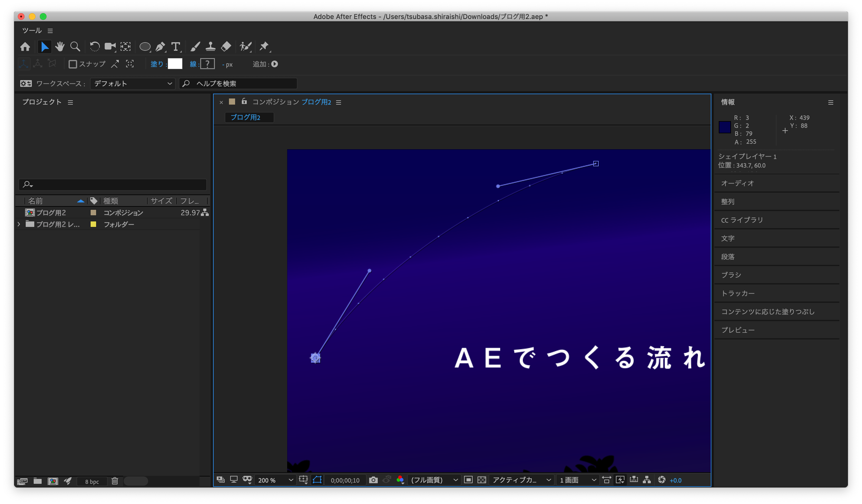Select the Pen tool
Viewport: 862px width, 504px height.
(160, 46)
